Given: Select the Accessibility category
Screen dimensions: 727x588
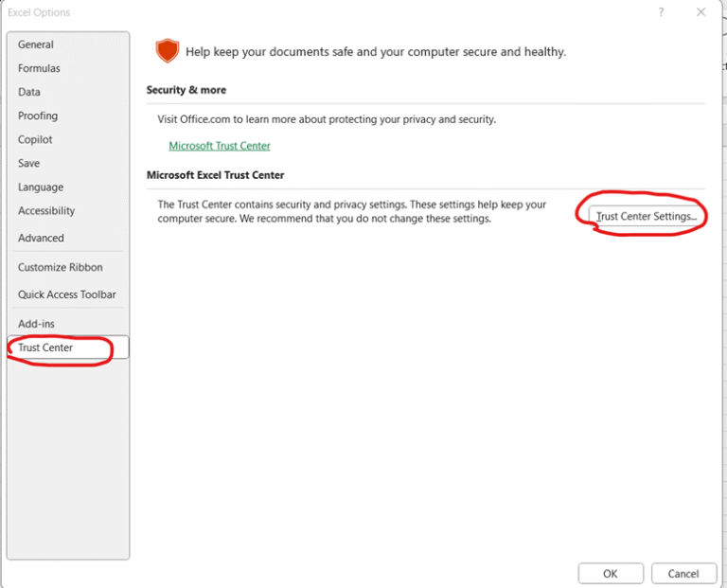Looking at the screenshot, I should tap(46, 211).
